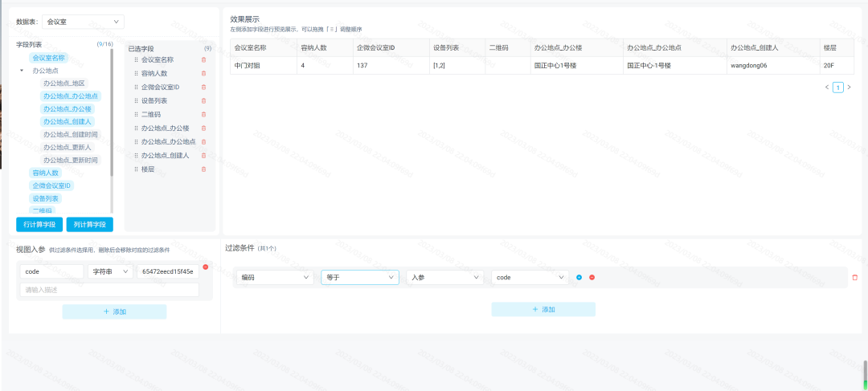Go to next page in preview table

[850, 87]
